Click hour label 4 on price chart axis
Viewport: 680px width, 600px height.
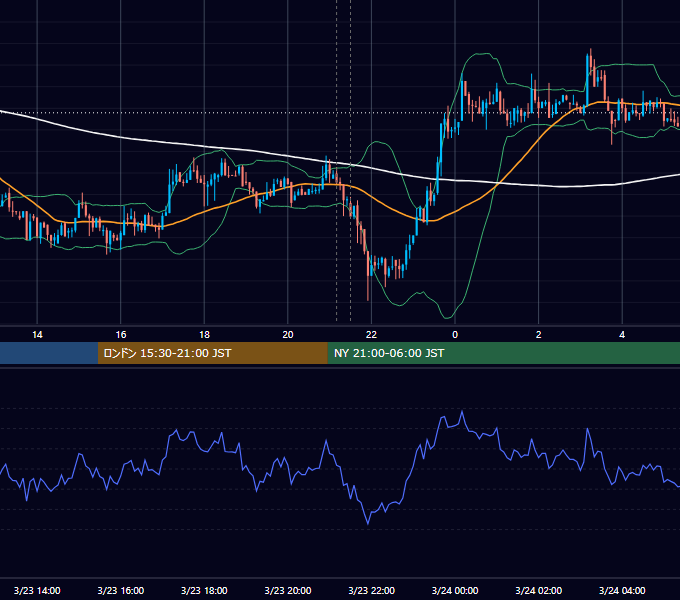(622, 335)
